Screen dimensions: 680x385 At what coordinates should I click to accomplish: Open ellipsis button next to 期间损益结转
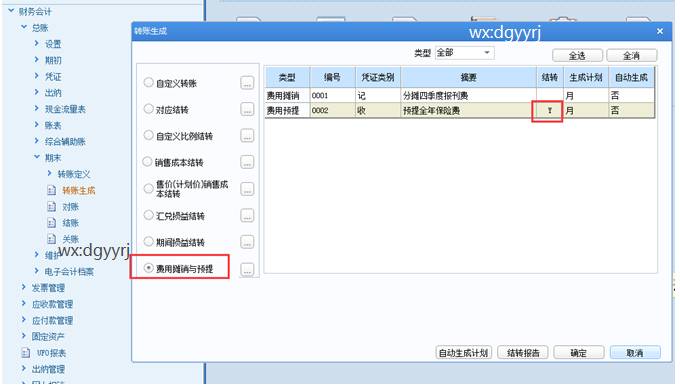click(247, 242)
